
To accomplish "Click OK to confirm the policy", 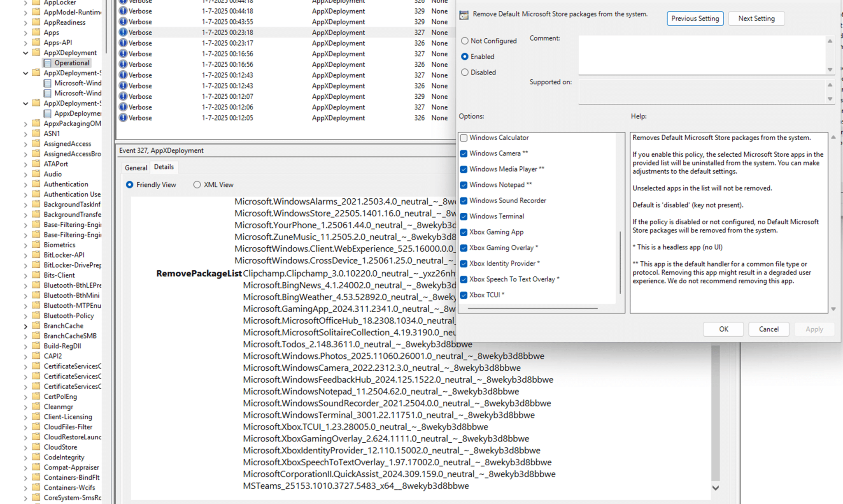I will (x=723, y=329).
